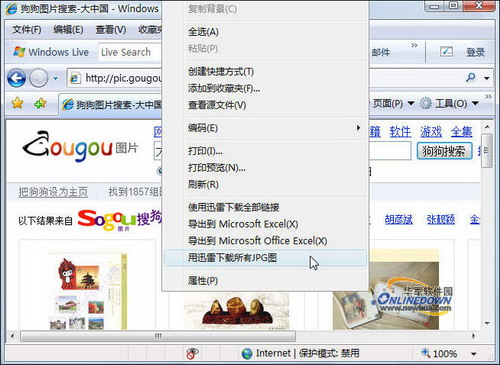Open the stamp collection image thumbnail
500x365 pixels.
click(87, 290)
